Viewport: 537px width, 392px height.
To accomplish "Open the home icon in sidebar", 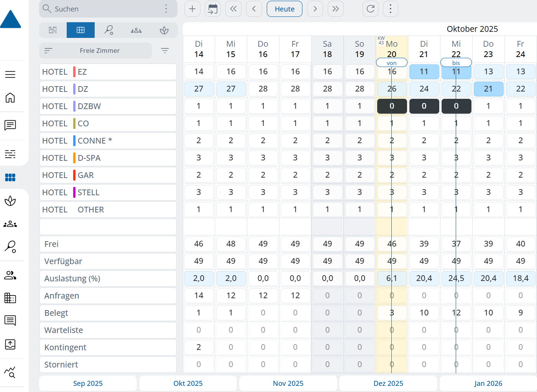I will point(10,98).
